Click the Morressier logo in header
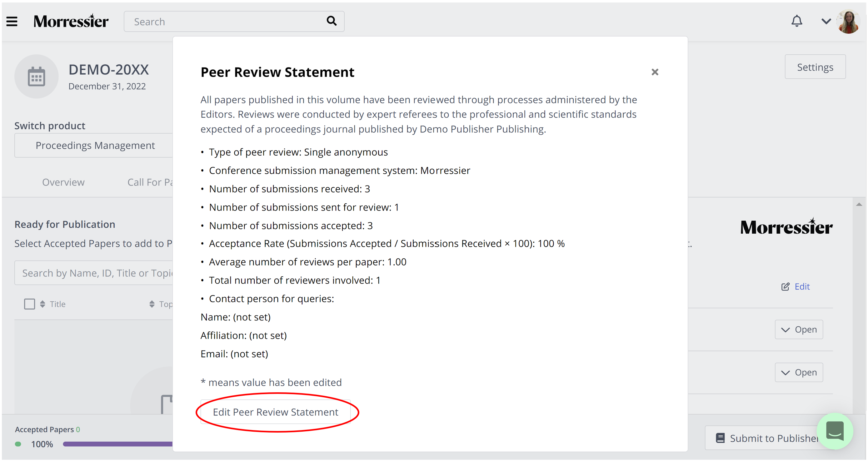 [x=71, y=21]
